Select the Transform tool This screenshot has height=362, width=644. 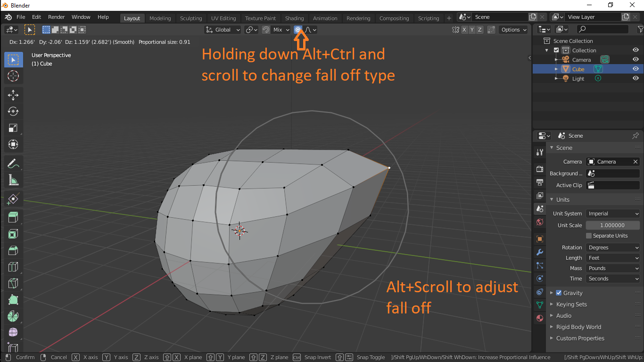point(13,144)
